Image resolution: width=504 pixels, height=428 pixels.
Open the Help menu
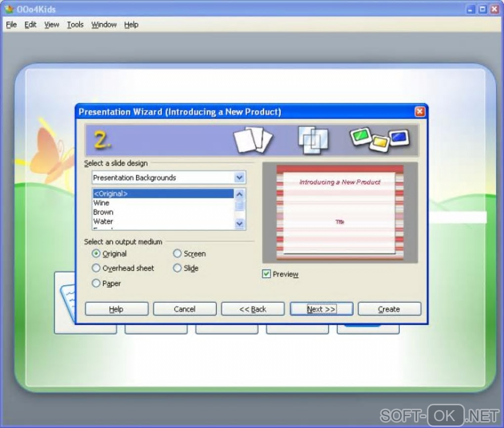tap(131, 24)
